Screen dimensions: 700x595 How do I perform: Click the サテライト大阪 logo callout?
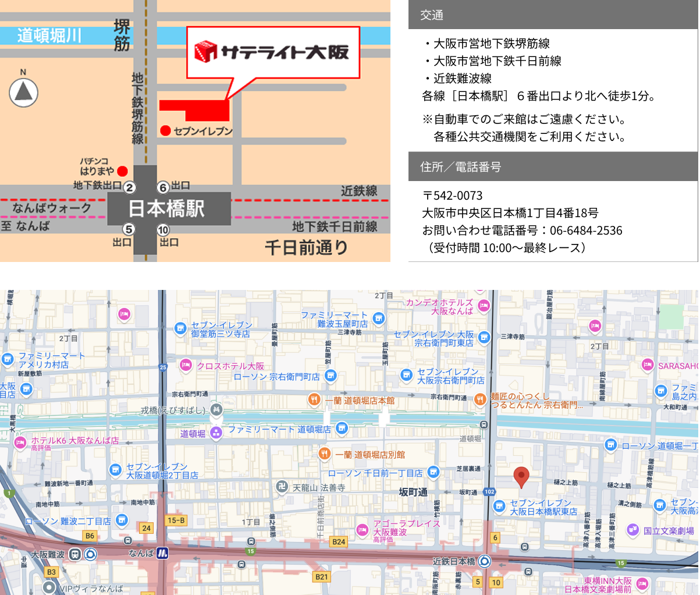(x=273, y=52)
